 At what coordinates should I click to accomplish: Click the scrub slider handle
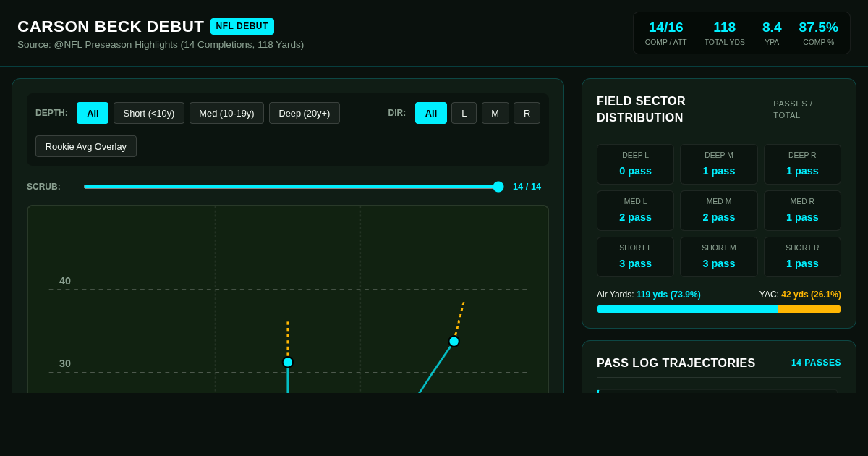click(x=498, y=187)
